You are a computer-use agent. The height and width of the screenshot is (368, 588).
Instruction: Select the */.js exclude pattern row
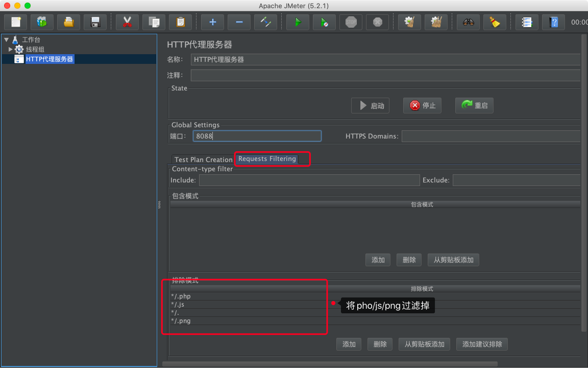pos(375,305)
